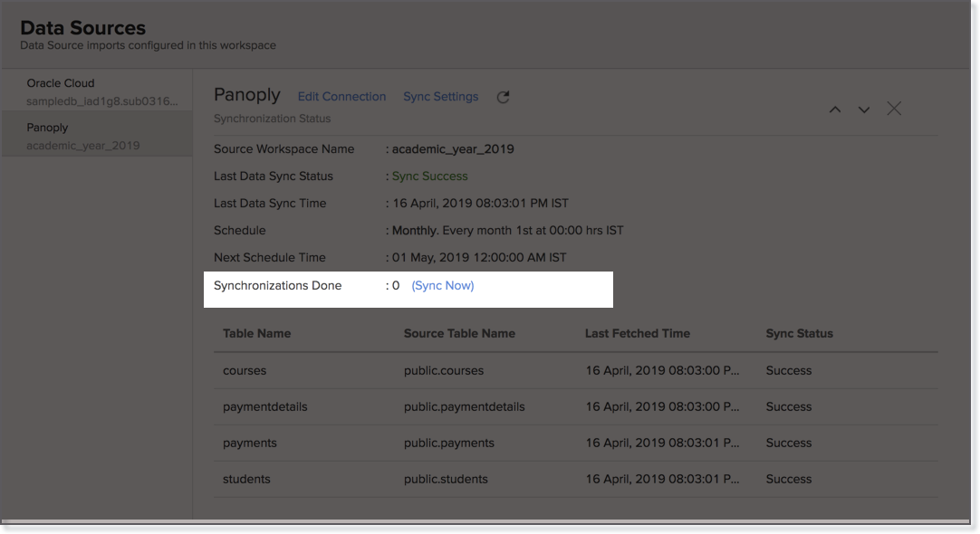Click the Success status for students

(788, 479)
